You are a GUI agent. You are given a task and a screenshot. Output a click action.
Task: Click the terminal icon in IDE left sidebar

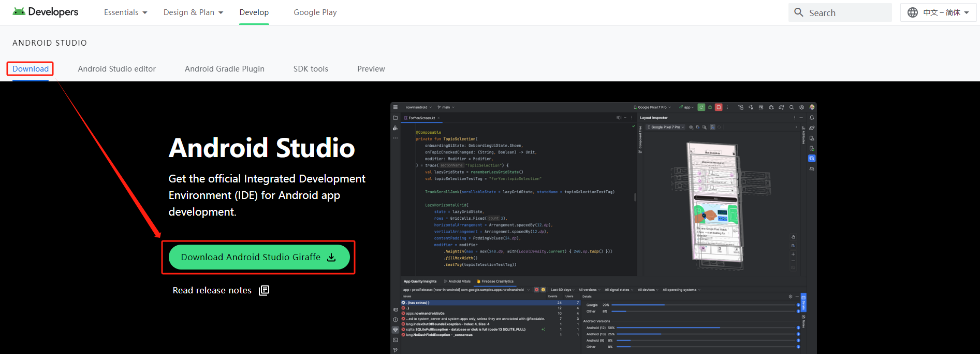click(396, 340)
